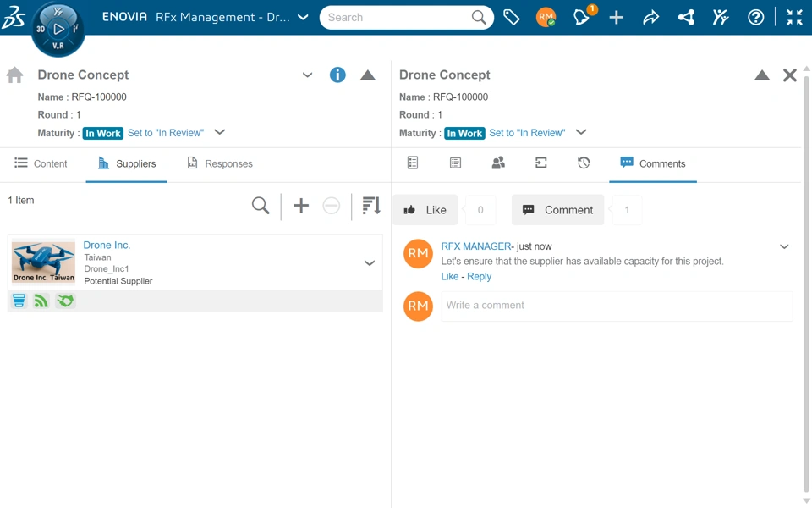Viewport: 812px width, 508px height.
Task: Open the sort icon in suppliers toolbar
Action: [371, 206]
